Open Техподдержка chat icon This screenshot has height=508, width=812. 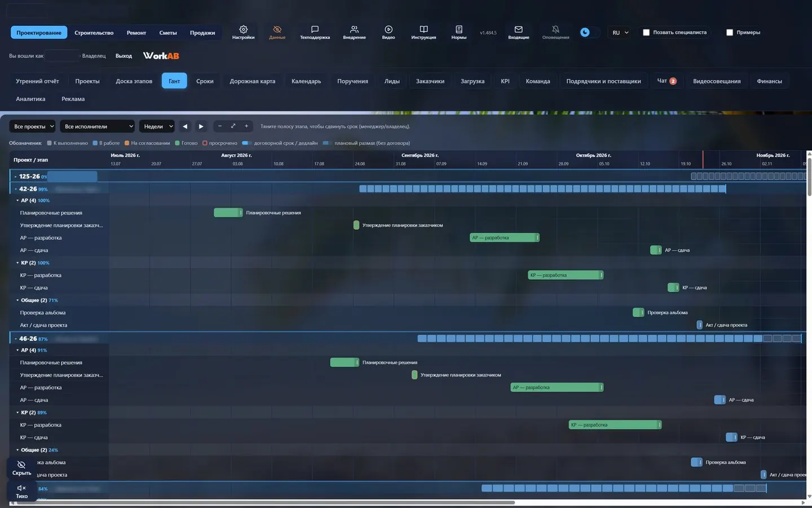coord(315,29)
